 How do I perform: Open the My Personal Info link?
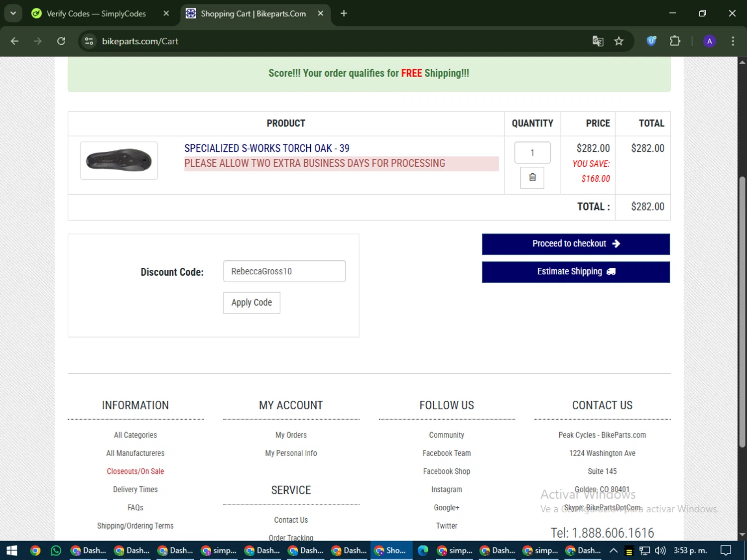coord(291,453)
